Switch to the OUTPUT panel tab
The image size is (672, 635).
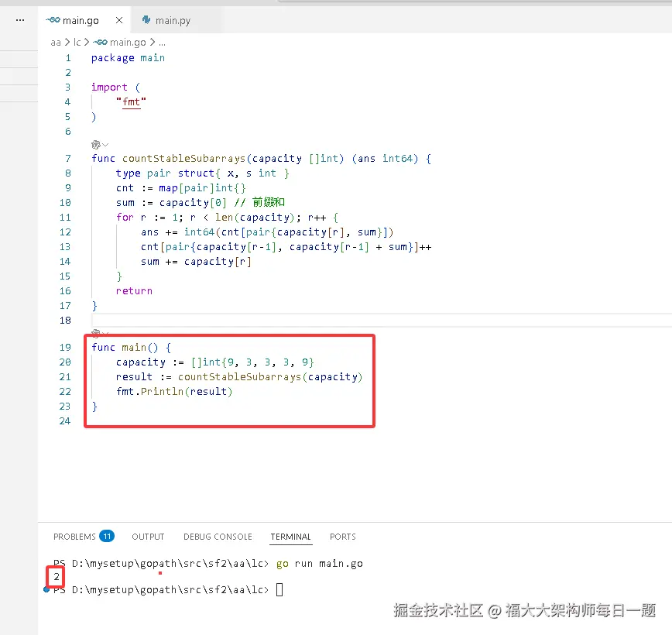point(148,537)
